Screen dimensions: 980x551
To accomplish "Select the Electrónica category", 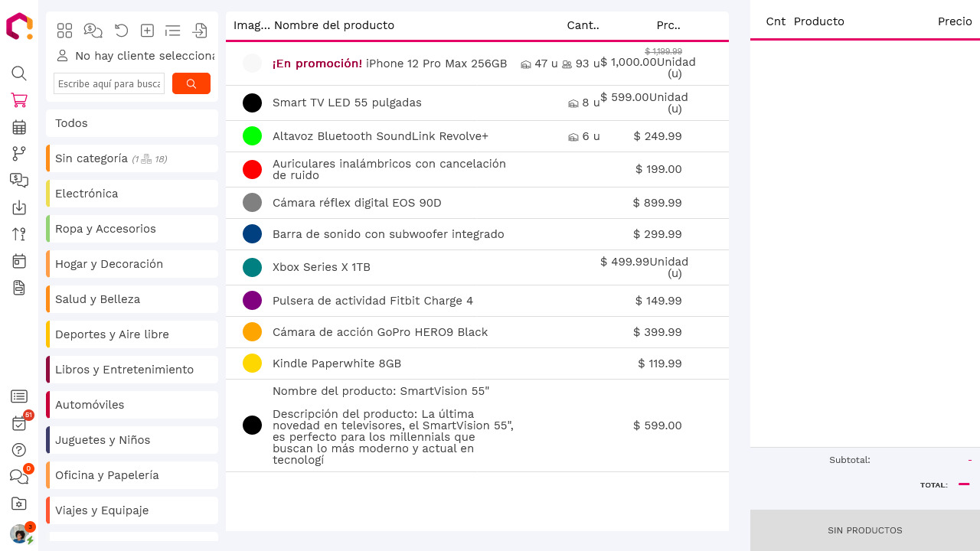I will (x=132, y=194).
